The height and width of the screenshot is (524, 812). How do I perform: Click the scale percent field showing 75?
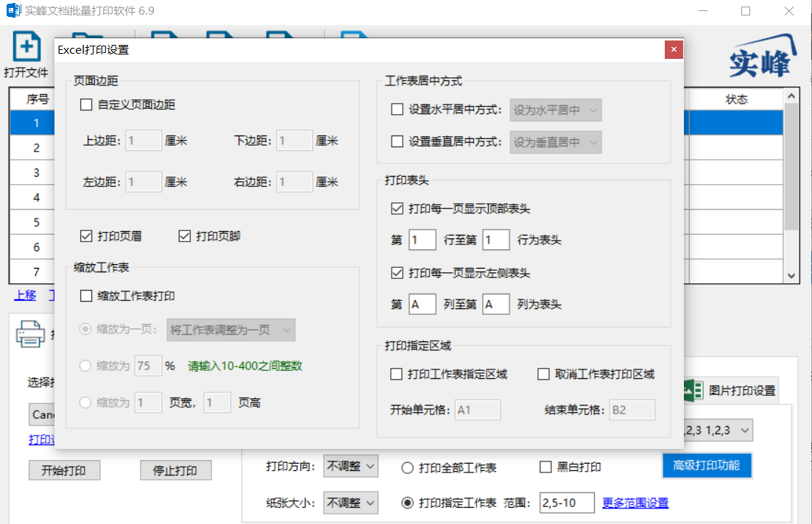coord(148,366)
